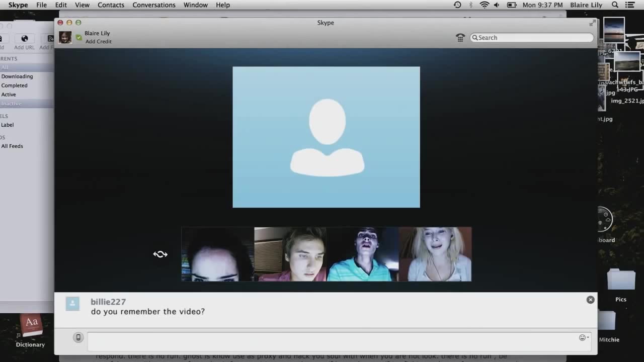Open the Contacts menu
Screen dimensions: 644x362
point(111,5)
